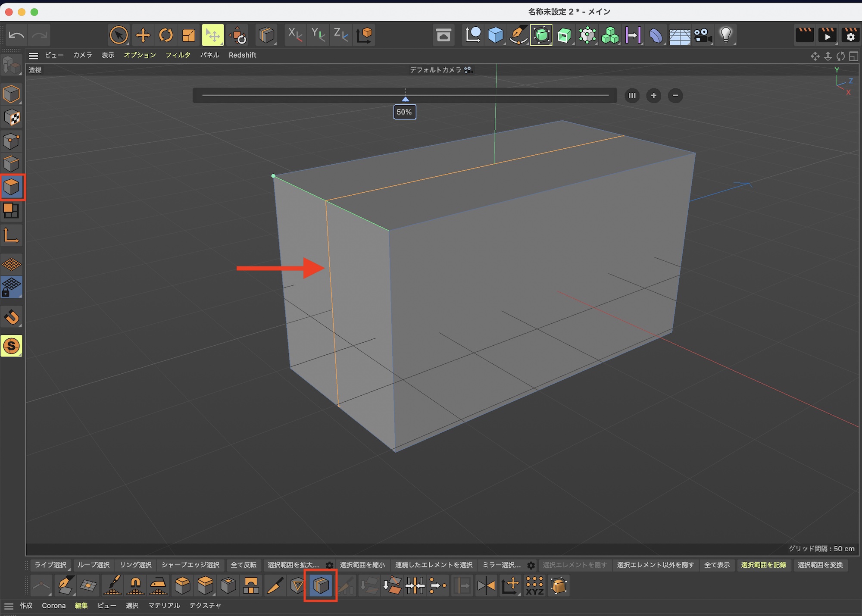The width and height of the screenshot is (862, 616).
Task: Open the カメラ viewport menu
Action: (82, 55)
